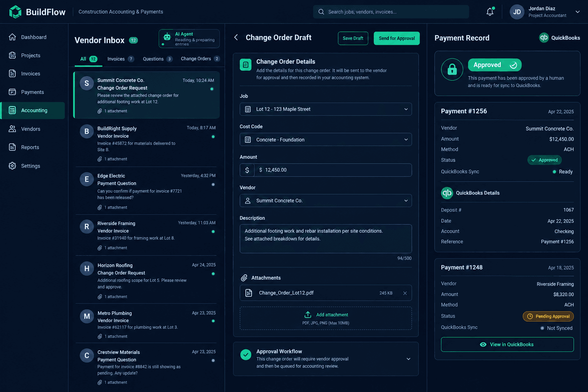Click Send for Approval button

(397, 38)
